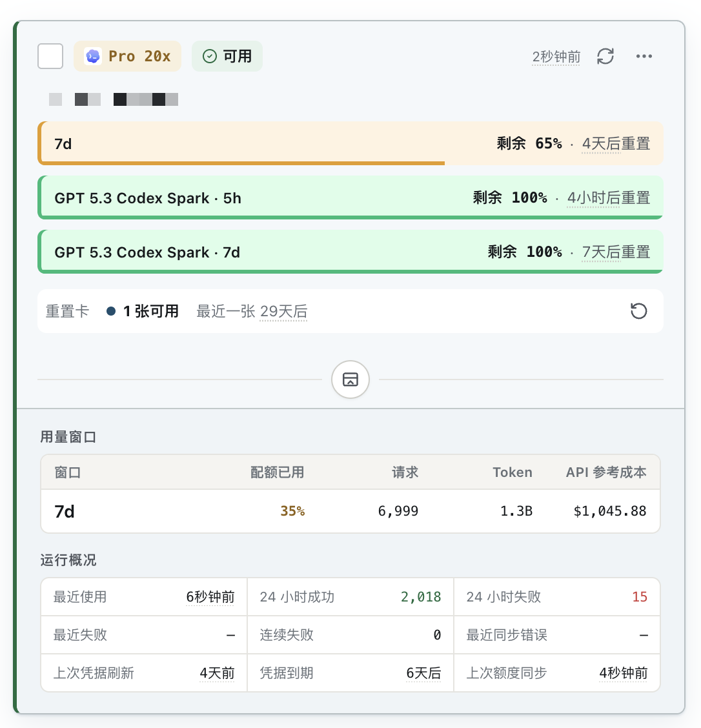Viewport: 701px width, 728px height.
Task: Click the 凭据到期 label
Action: [287, 672]
